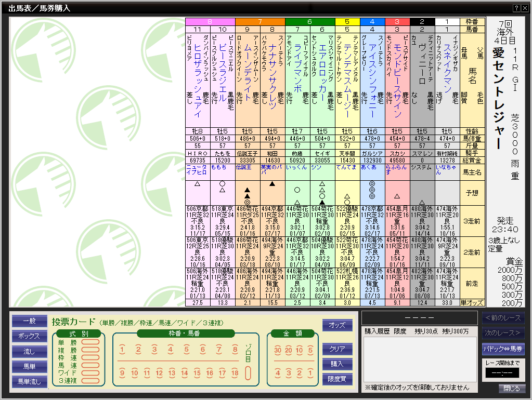Mark the 枠連 bet type oval
The image size is (532, 400).
tap(90, 357)
